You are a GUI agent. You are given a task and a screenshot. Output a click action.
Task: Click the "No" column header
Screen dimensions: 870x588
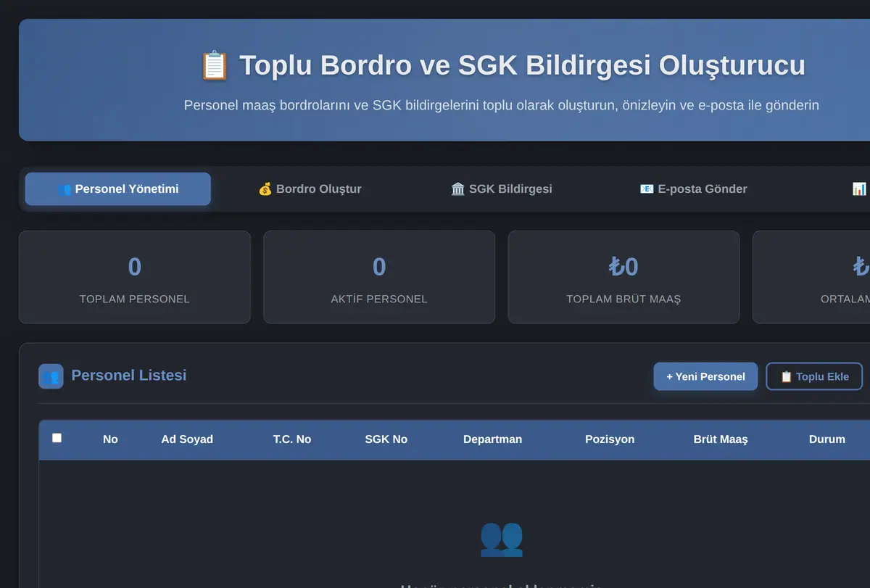[x=110, y=439]
